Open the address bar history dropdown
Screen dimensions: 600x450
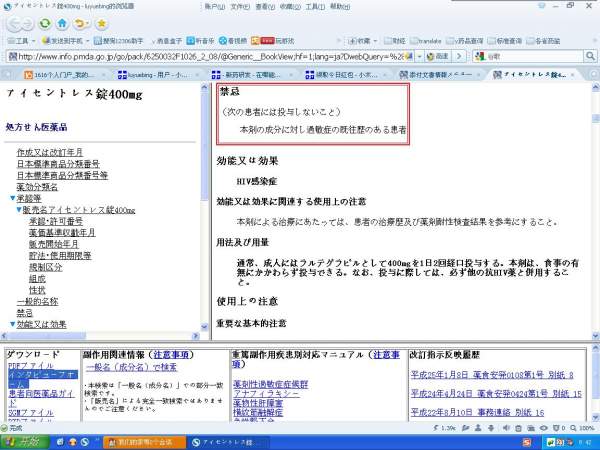[x=419, y=56]
